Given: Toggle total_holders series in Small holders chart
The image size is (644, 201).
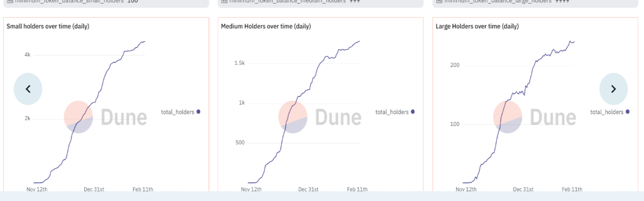Looking at the screenshot, I should coord(180,111).
